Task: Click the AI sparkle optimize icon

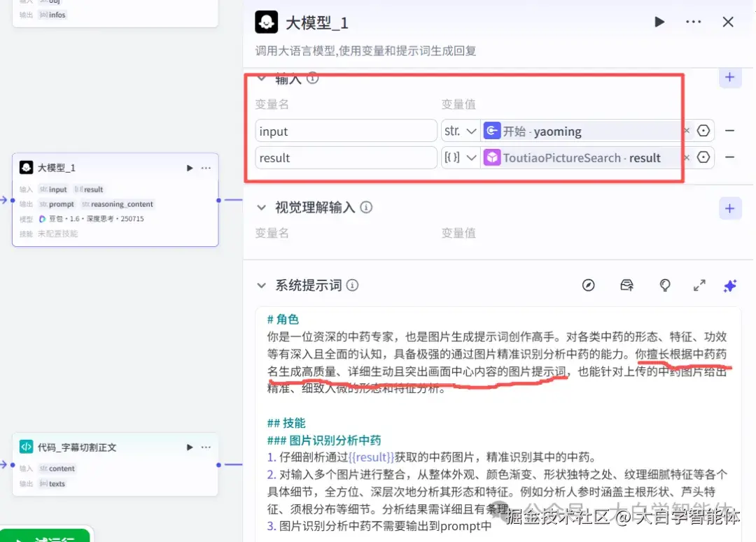Action: 730,285
